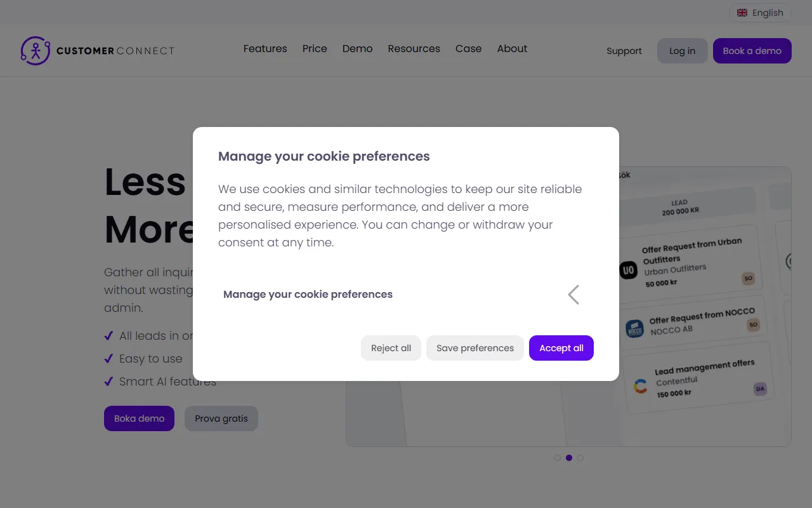Click the Customer Connect logo icon
The height and width of the screenshot is (508, 812).
click(35, 51)
